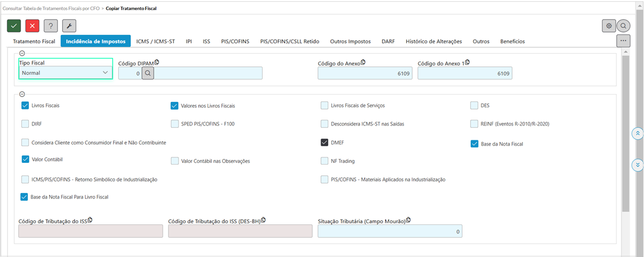The width and height of the screenshot is (644, 257).
Task: Open the PIS/COFINS tab
Action: tap(235, 41)
